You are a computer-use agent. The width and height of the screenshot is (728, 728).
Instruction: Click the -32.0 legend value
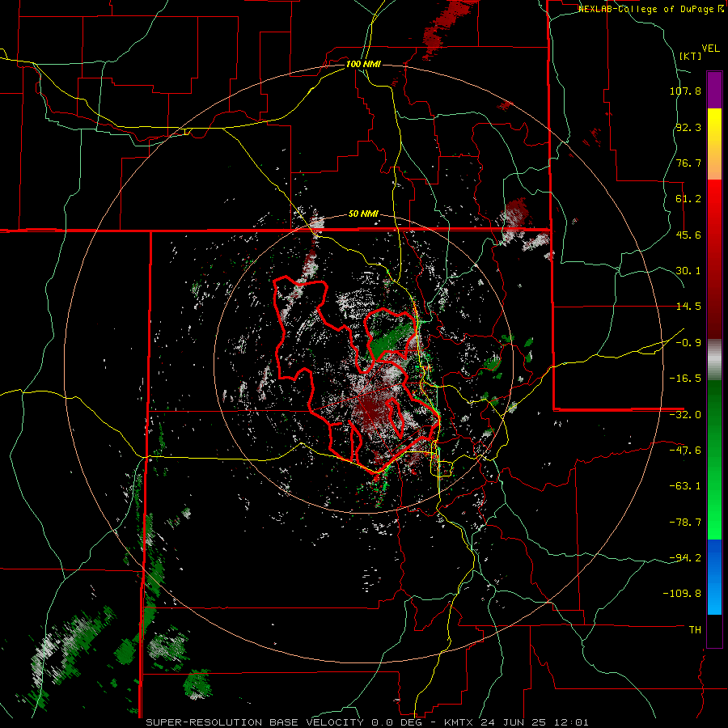pos(685,415)
